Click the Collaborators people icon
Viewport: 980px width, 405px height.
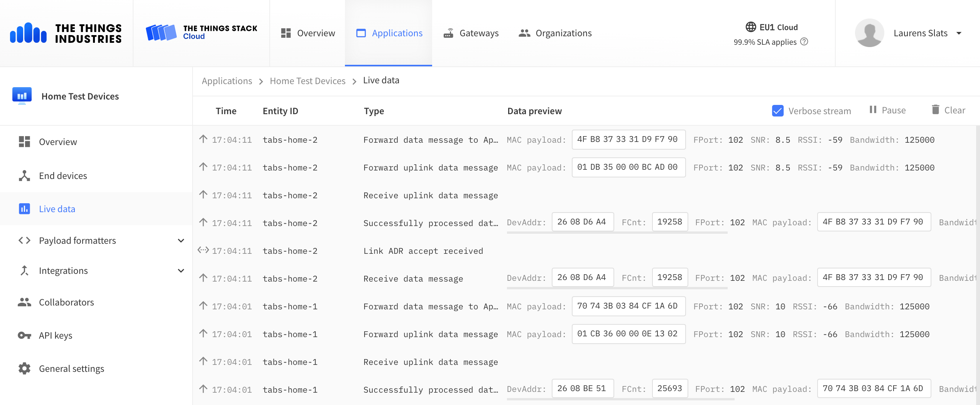click(24, 302)
